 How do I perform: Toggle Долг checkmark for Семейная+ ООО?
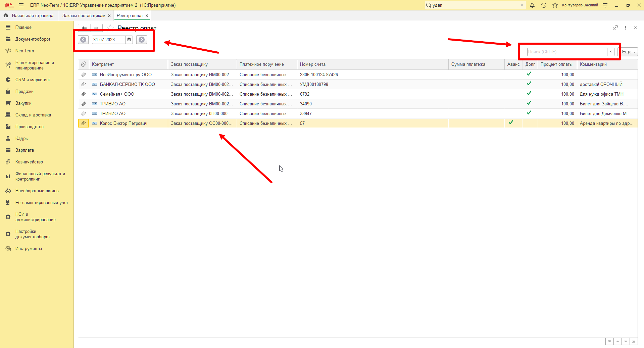529,93
